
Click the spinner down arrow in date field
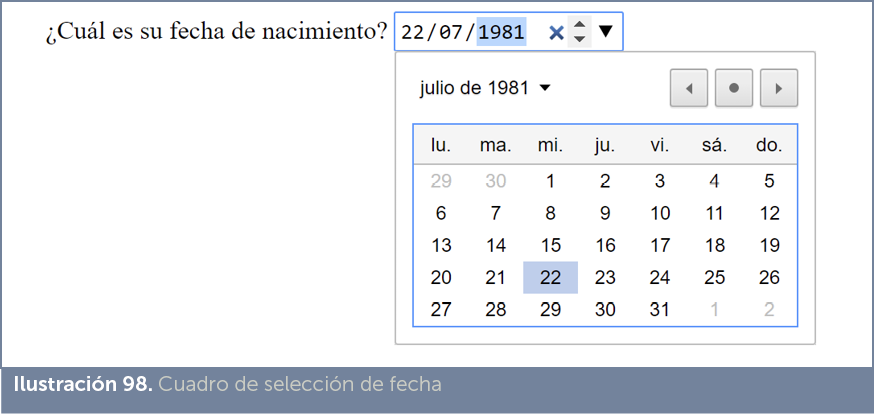(x=579, y=39)
